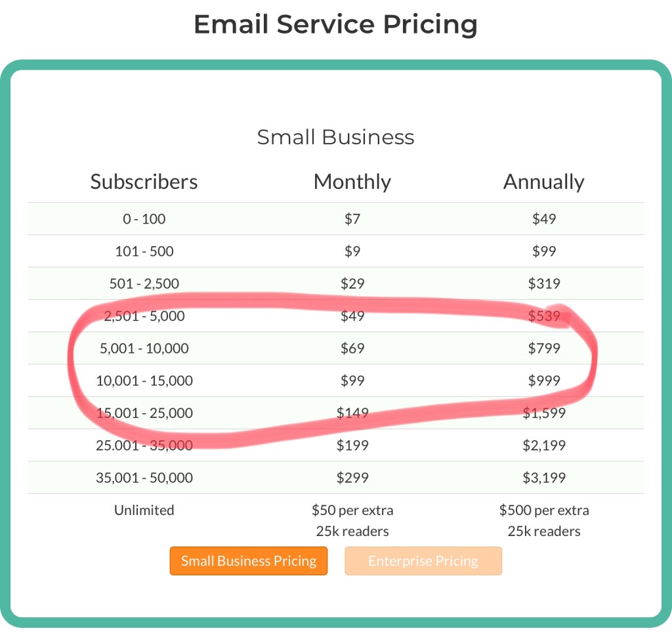
Task: Click the 101 - 500 subscribers tier
Action: coord(144,251)
